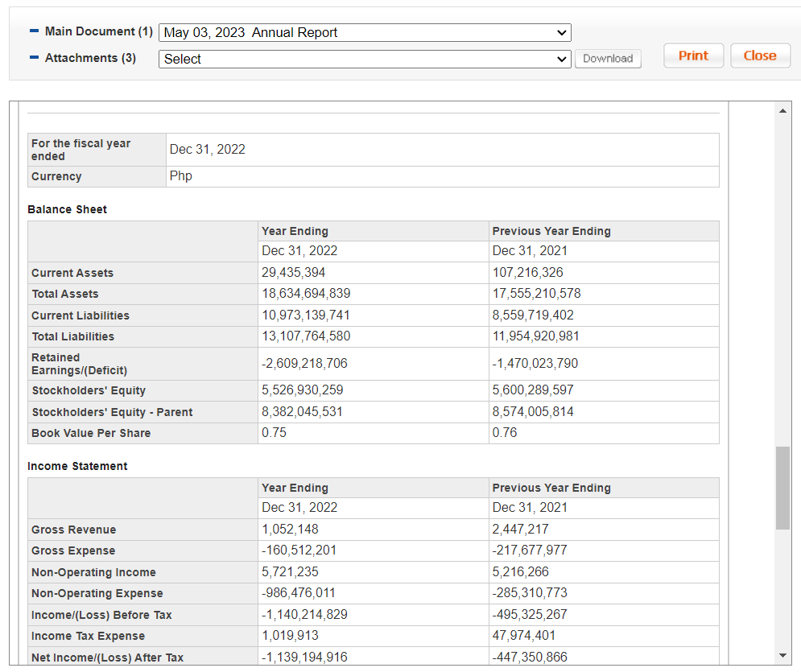Select previous Total Assets 17,555,210,578
The width and height of the screenshot is (801, 672).
click(536, 294)
